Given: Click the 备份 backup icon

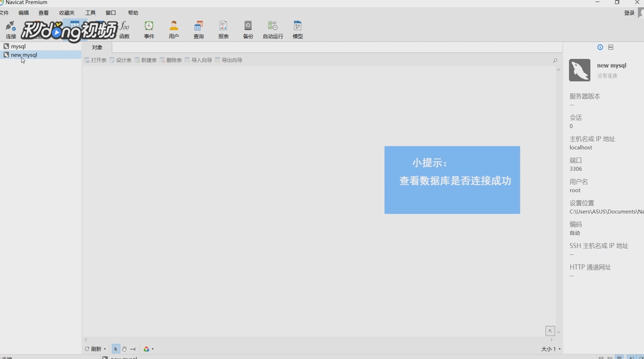Looking at the screenshot, I should pyautogui.click(x=248, y=29).
